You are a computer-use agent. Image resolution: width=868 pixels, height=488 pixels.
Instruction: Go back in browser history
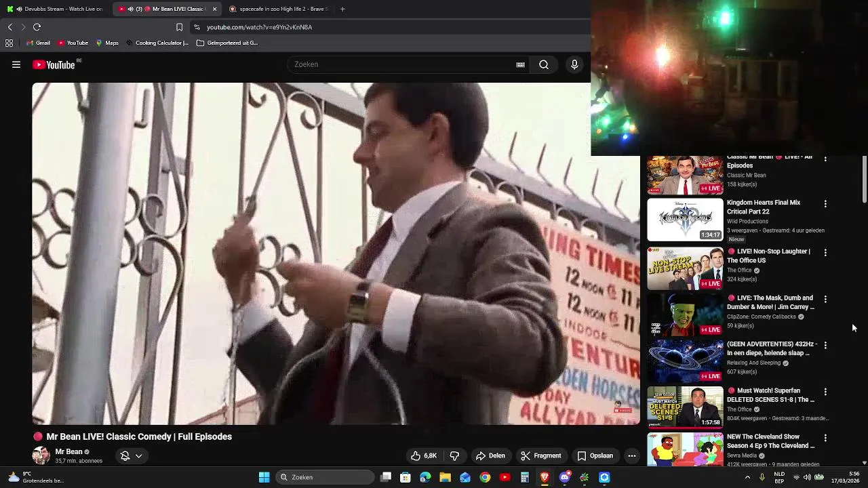coord(10,27)
